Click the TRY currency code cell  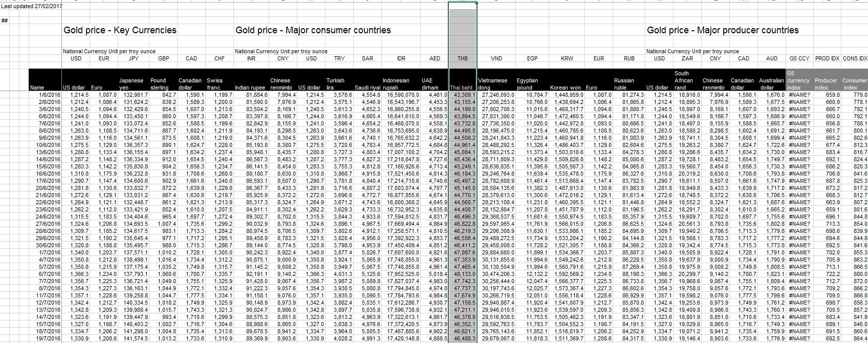click(339, 58)
